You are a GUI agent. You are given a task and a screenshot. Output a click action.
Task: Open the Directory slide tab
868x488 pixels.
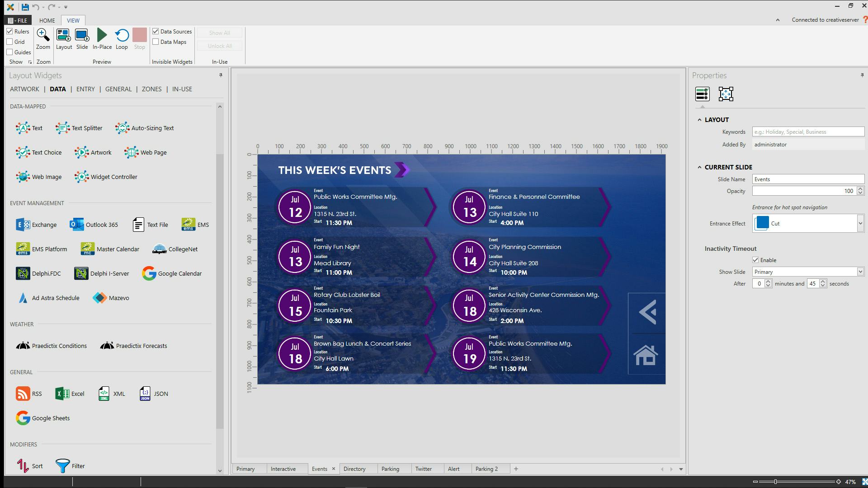(354, 469)
